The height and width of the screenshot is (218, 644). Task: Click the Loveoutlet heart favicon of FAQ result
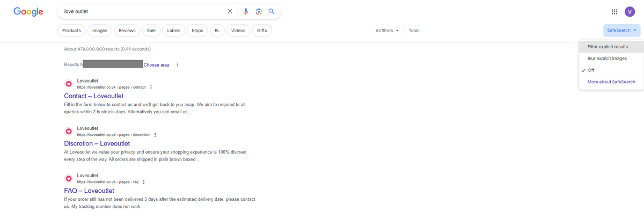[69, 178]
